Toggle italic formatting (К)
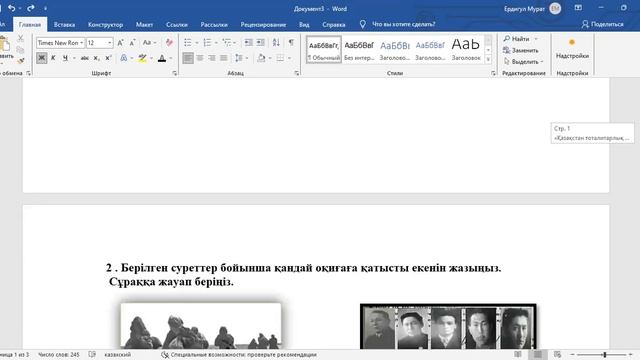640x360 pixels. coord(53,58)
